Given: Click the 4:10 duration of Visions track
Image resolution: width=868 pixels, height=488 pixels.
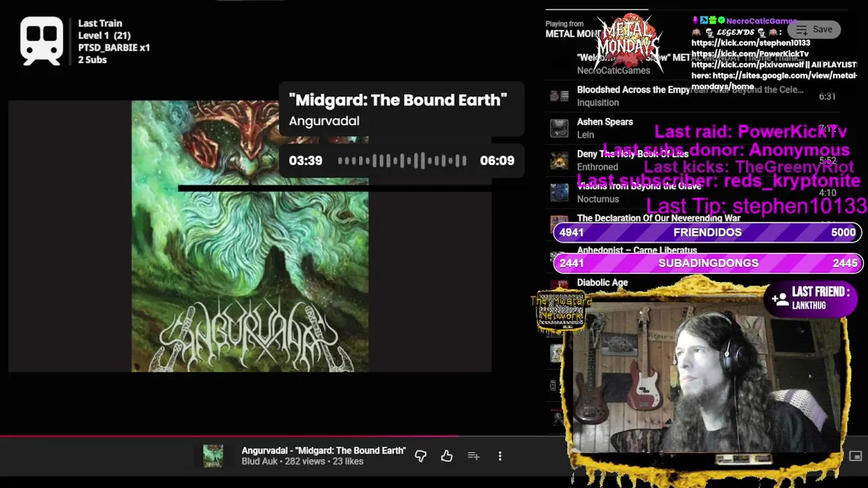Looking at the screenshot, I should [x=827, y=192].
